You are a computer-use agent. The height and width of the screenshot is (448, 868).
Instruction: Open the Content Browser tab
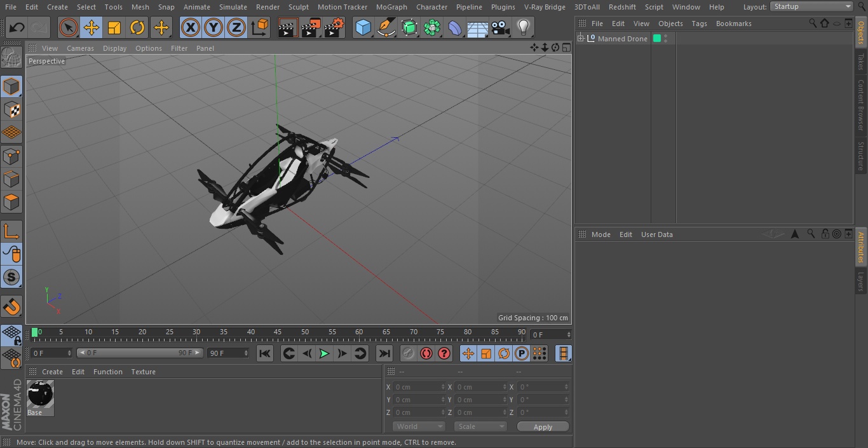click(861, 105)
